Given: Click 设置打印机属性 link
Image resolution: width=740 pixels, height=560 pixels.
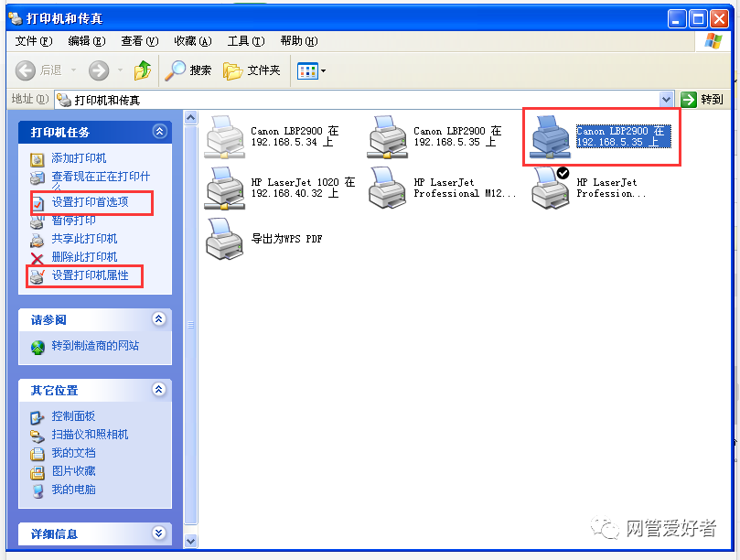Looking at the screenshot, I should (91, 275).
